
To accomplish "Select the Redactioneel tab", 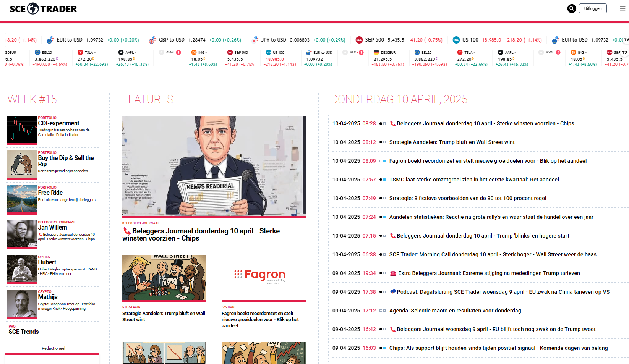I will click(x=53, y=348).
